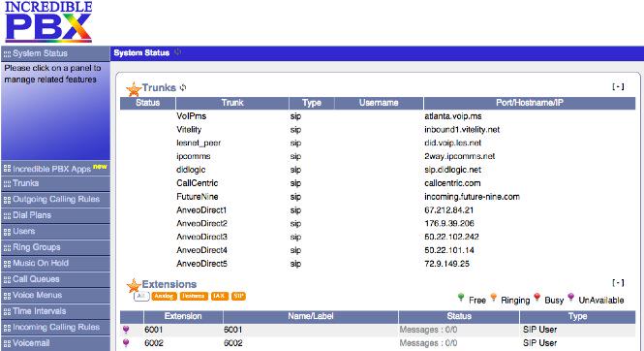Image resolution: width=644 pixels, height=351 pixels.
Task: Click the orange Ringing legend balloon
Action: pyautogui.click(x=494, y=298)
